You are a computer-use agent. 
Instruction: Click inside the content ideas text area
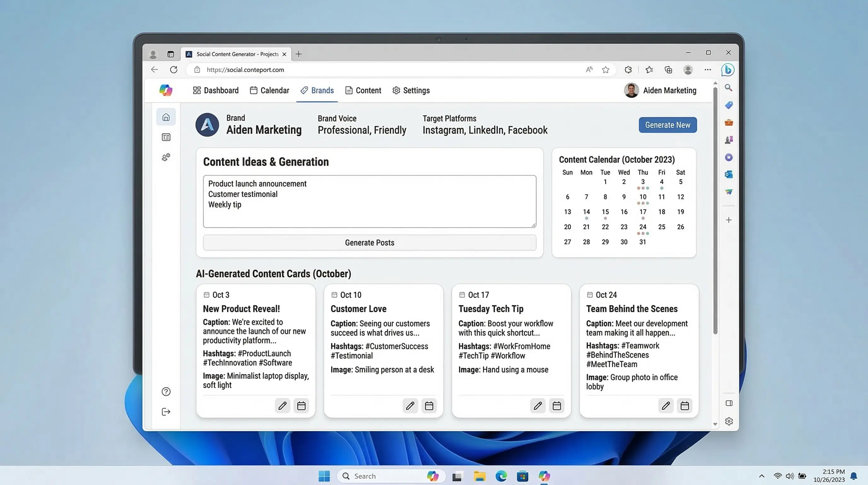(x=369, y=201)
